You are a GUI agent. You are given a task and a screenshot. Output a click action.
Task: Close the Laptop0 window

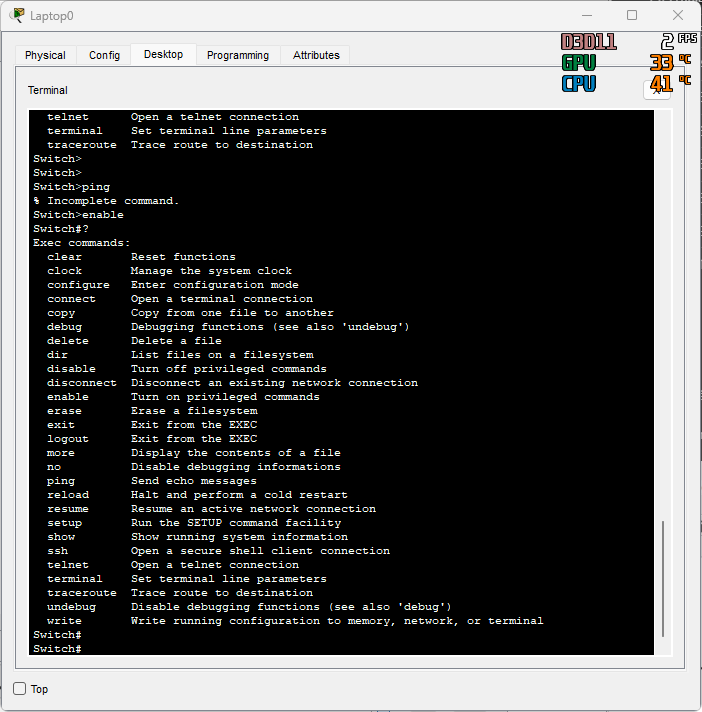pos(678,15)
